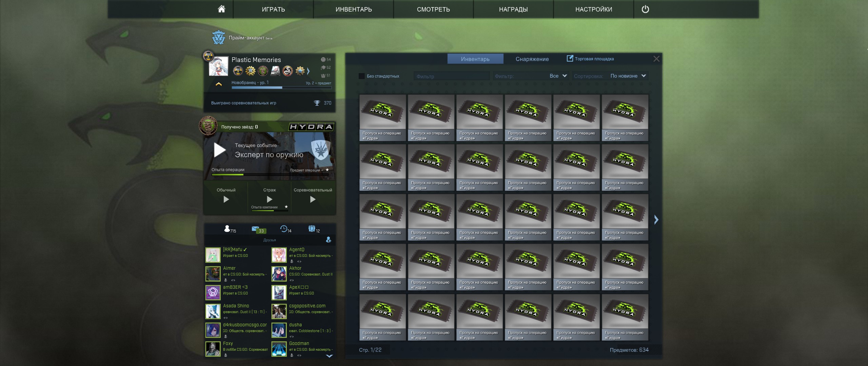Click the Новобранец rank XP progress bar

tap(281, 87)
